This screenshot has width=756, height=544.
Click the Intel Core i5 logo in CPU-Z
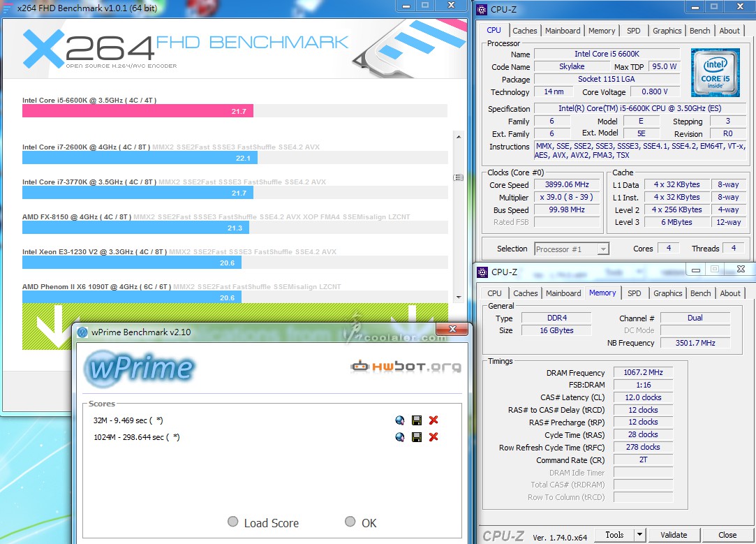[715, 73]
